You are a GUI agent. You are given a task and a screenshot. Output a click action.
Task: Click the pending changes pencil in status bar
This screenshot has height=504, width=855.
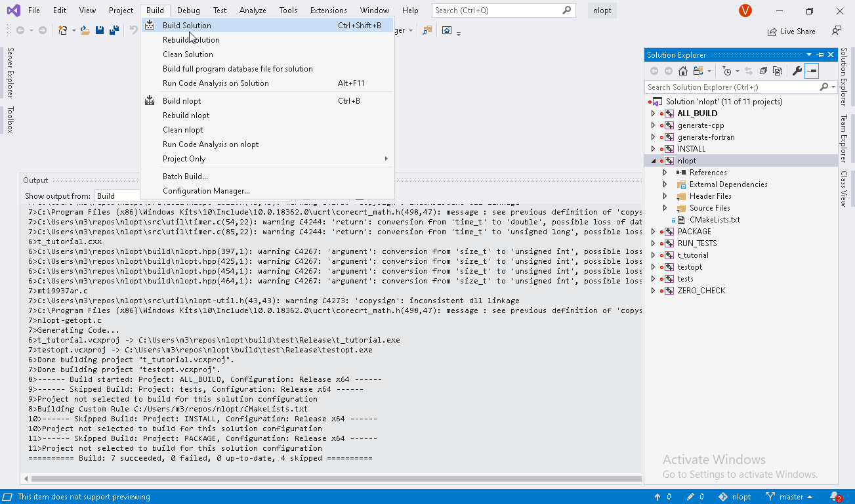point(690,497)
